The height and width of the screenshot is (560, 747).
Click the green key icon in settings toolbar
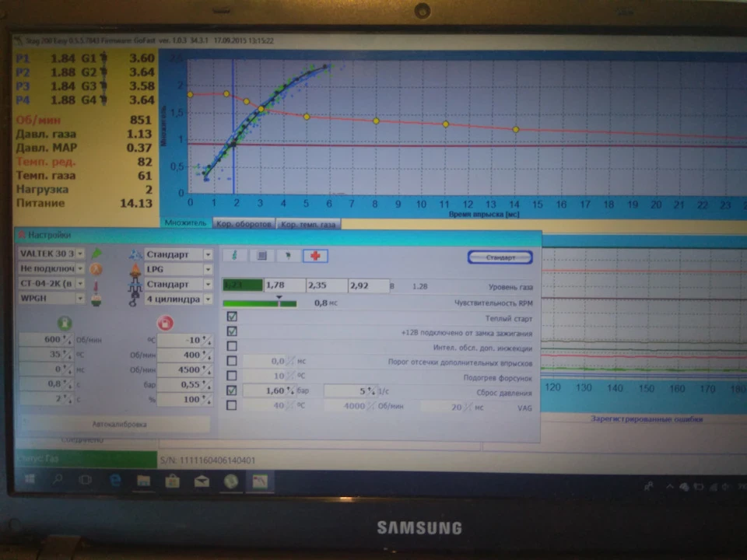point(234,256)
